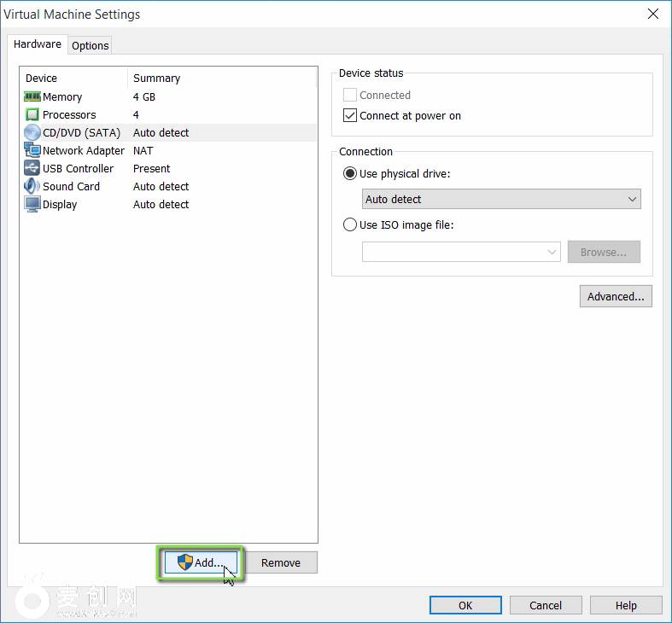Select the Sound Card speaker icon
This screenshot has width=672, height=623.
pyautogui.click(x=32, y=187)
